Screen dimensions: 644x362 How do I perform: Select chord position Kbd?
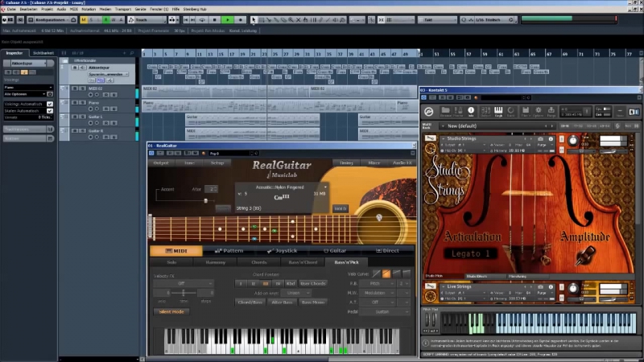click(291, 284)
